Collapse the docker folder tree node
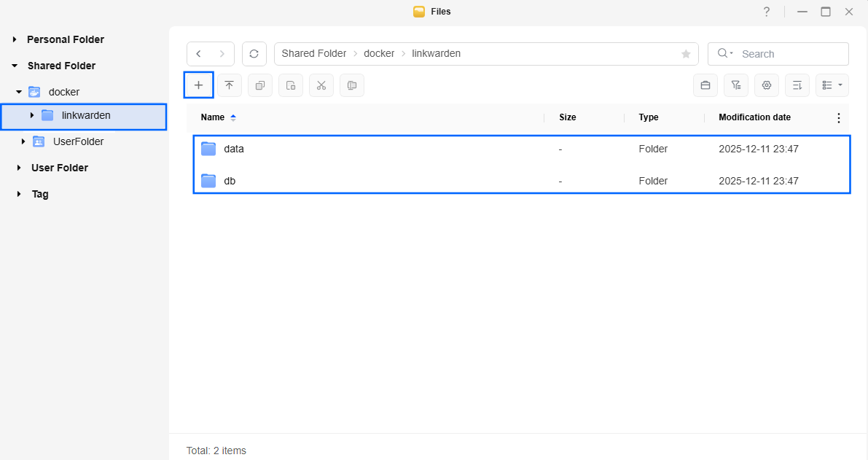 (19, 92)
